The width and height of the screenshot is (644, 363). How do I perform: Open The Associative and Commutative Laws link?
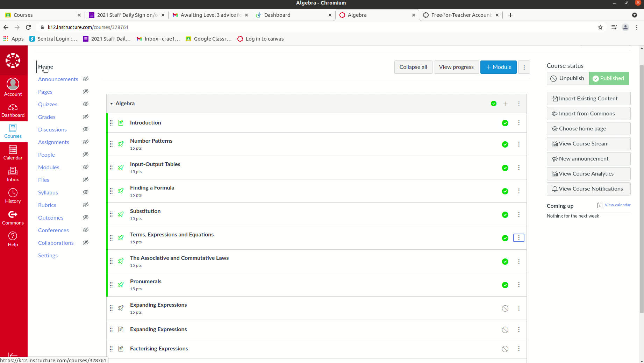pos(179,258)
